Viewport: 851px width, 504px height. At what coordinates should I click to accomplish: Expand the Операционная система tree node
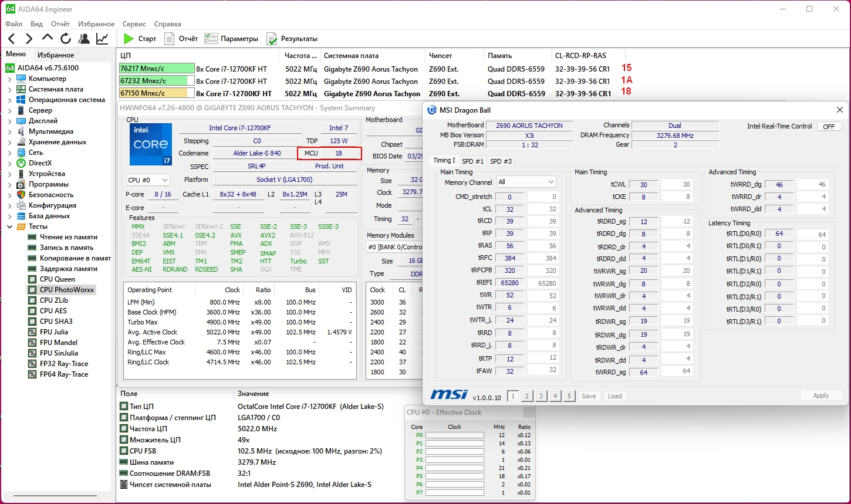(9, 100)
